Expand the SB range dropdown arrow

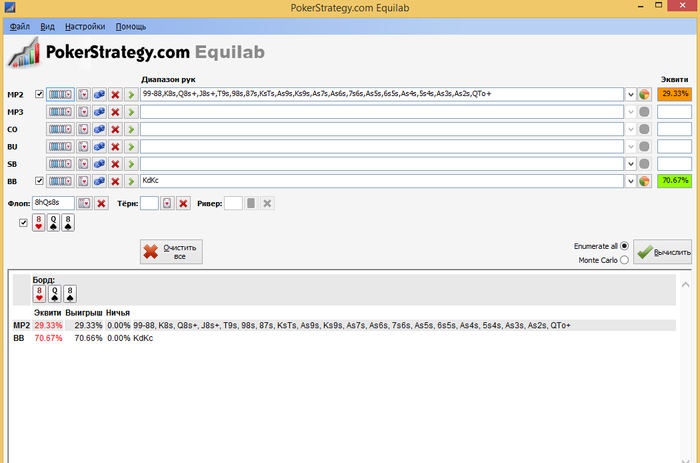tap(630, 164)
